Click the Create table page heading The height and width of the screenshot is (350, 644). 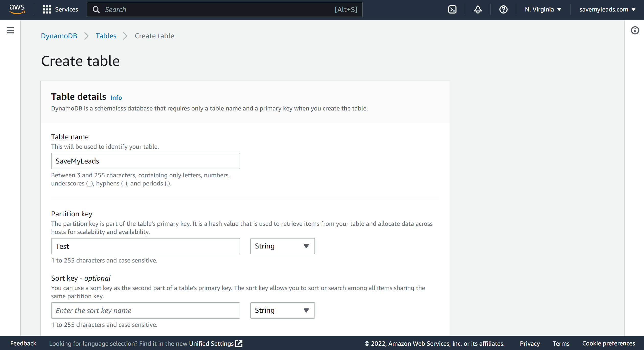[80, 61]
